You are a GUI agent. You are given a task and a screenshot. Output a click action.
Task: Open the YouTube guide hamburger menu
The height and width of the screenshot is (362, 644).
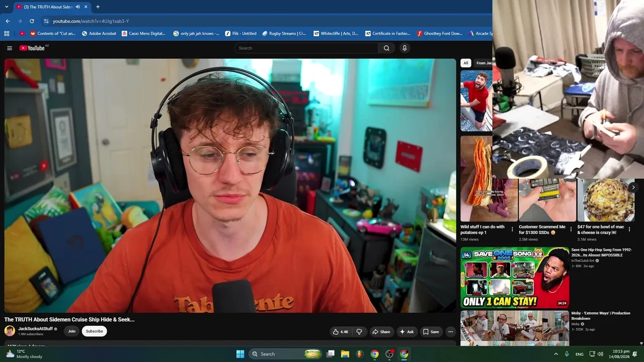pyautogui.click(x=10, y=48)
